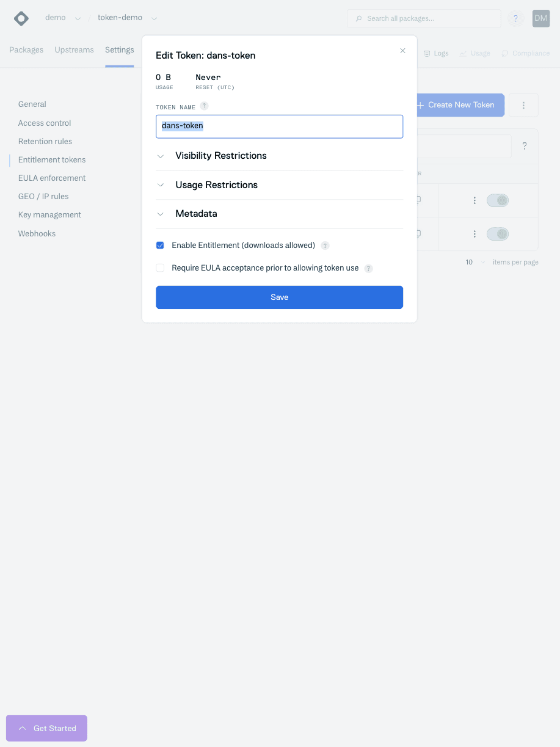Select Webhooks in the settings sidebar

[x=37, y=233]
